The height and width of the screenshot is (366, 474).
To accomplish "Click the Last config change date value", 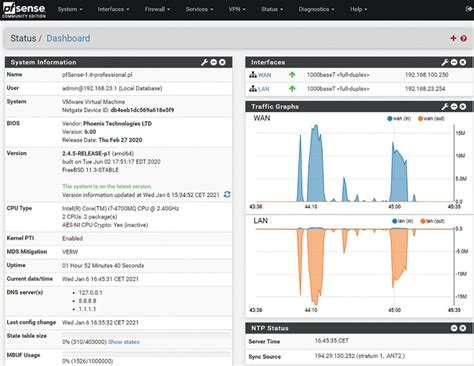I will [x=100, y=323].
